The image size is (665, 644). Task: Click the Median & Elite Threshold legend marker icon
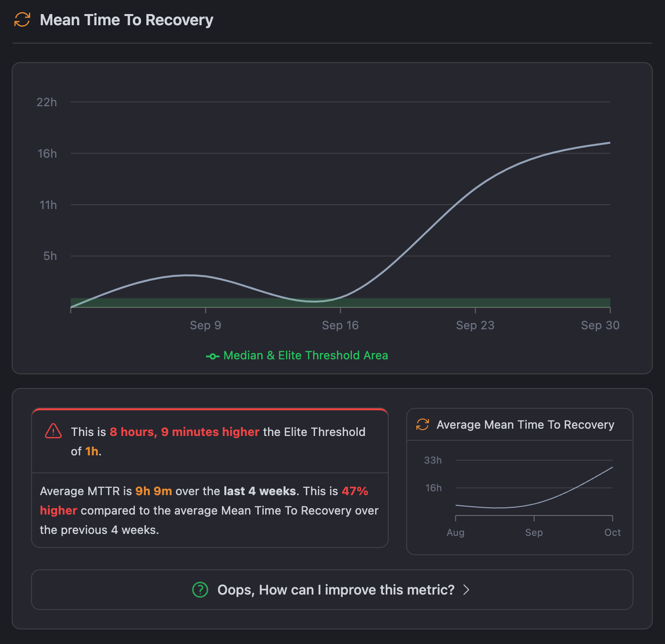pyautogui.click(x=213, y=356)
